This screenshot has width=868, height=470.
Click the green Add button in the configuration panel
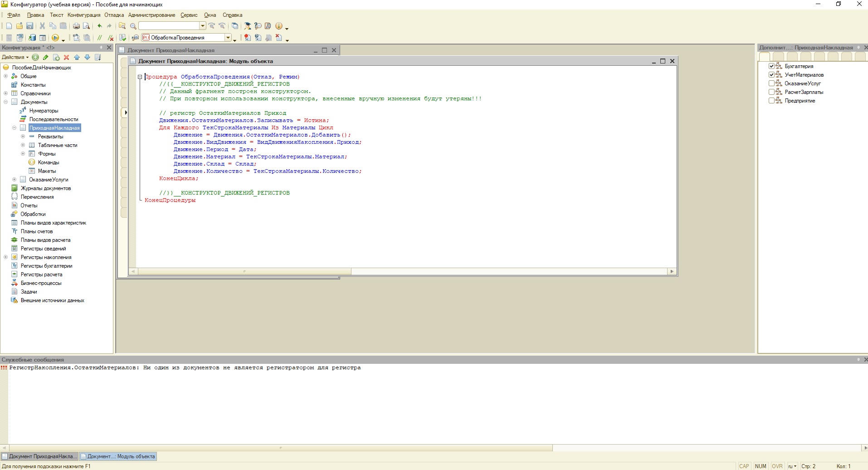pyautogui.click(x=35, y=57)
